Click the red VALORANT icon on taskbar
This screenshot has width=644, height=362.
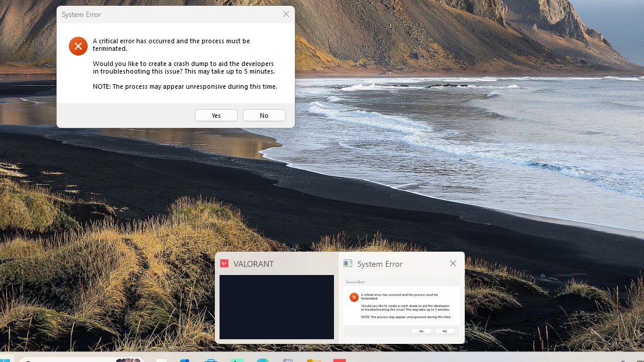coord(339,360)
